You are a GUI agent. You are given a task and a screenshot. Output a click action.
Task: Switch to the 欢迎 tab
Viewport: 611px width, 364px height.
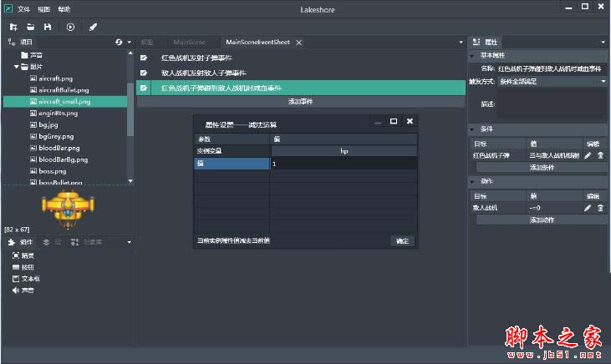pyautogui.click(x=147, y=42)
